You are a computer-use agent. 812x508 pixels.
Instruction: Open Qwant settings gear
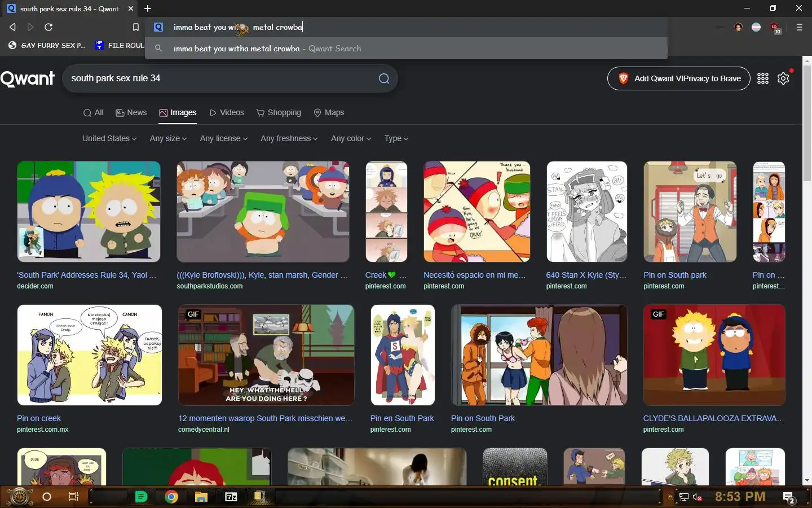[783, 78]
